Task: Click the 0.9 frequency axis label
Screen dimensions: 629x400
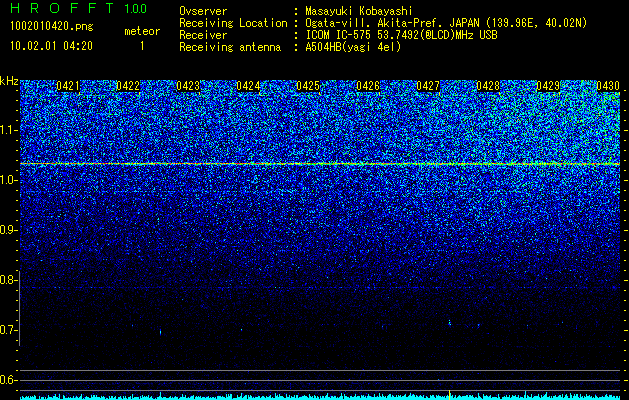Action: [7, 230]
